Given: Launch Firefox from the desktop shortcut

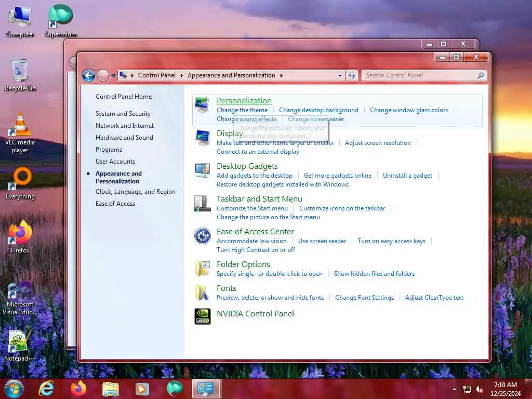Looking at the screenshot, I should pos(20,237).
